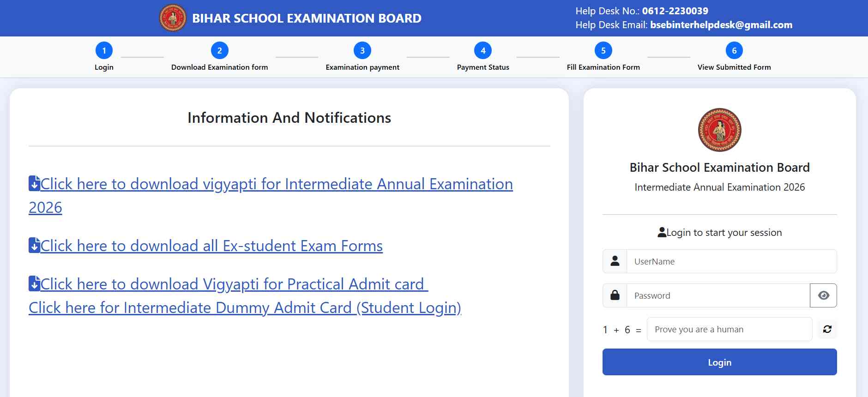Click download icon beside the vigyapti link
The image size is (868, 397).
pos(33,183)
